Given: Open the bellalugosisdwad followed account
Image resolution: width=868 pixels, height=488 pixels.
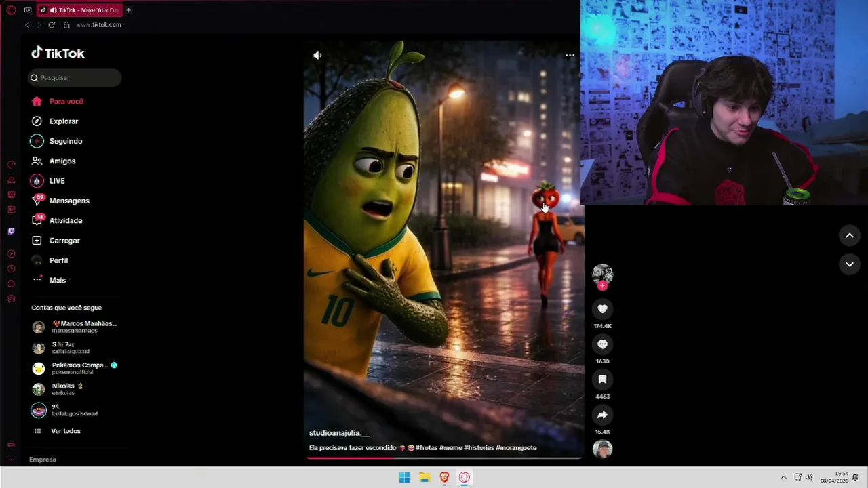Looking at the screenshot, I should pos(65,410).
